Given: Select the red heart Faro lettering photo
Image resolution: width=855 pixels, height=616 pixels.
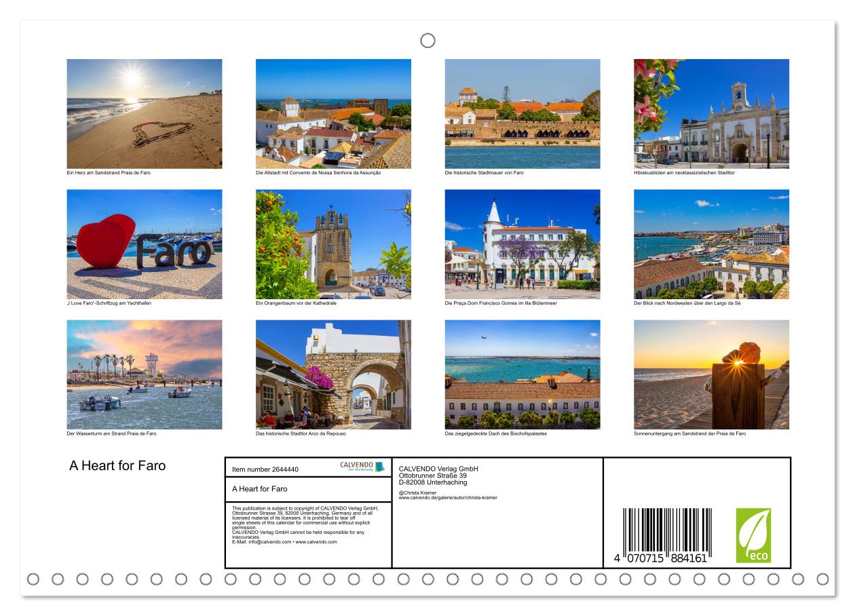Looking at the screenshot, I should tap(145, 244).
